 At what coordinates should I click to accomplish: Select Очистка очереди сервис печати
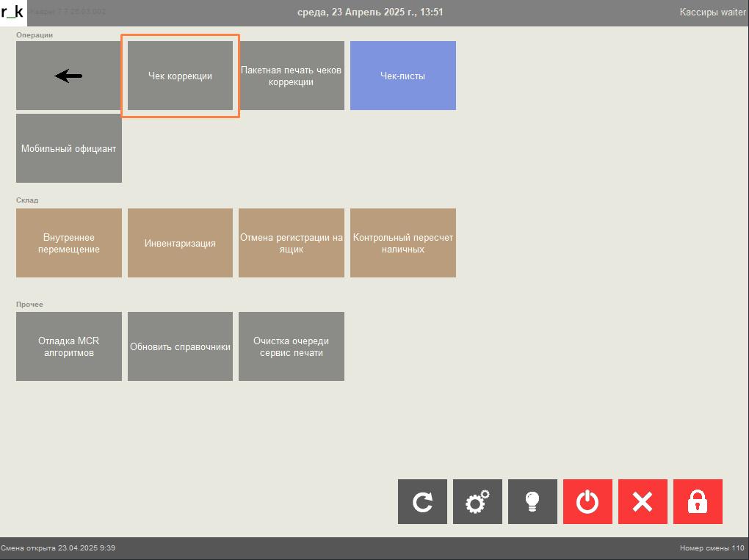click(x=292, y=346)
